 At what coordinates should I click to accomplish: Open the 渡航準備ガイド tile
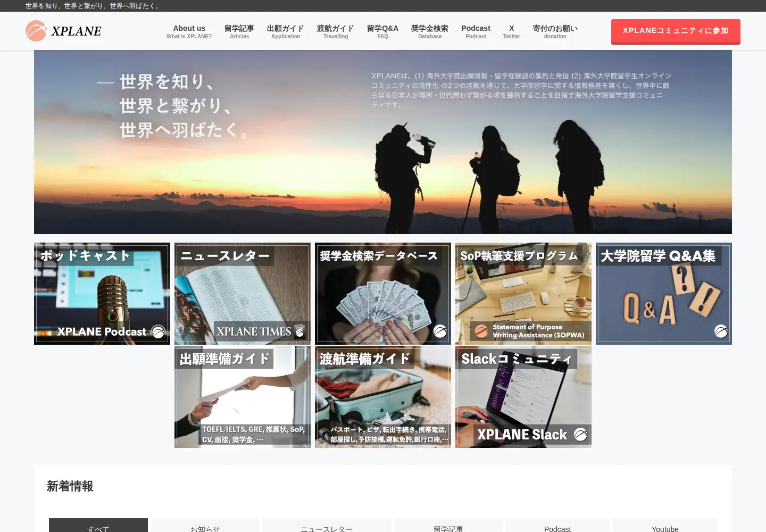383,397
